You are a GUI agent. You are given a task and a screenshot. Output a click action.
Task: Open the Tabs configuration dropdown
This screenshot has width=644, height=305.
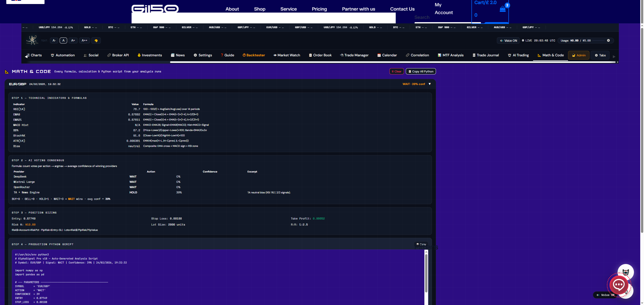(x=600, y=55)
